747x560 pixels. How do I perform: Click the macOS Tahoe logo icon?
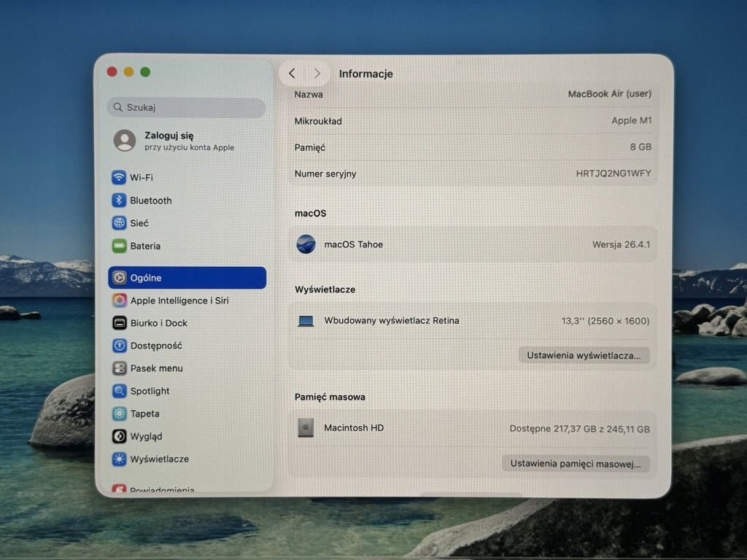pos(306,244)
